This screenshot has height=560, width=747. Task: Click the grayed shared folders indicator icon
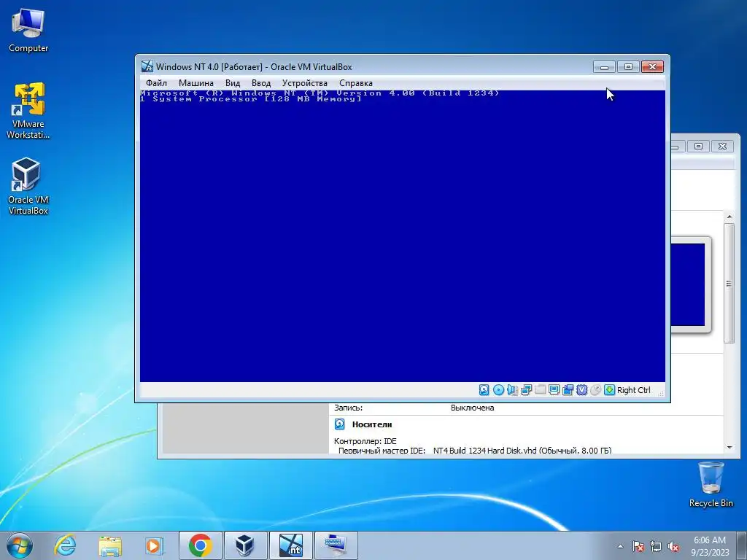coord(540,390)
